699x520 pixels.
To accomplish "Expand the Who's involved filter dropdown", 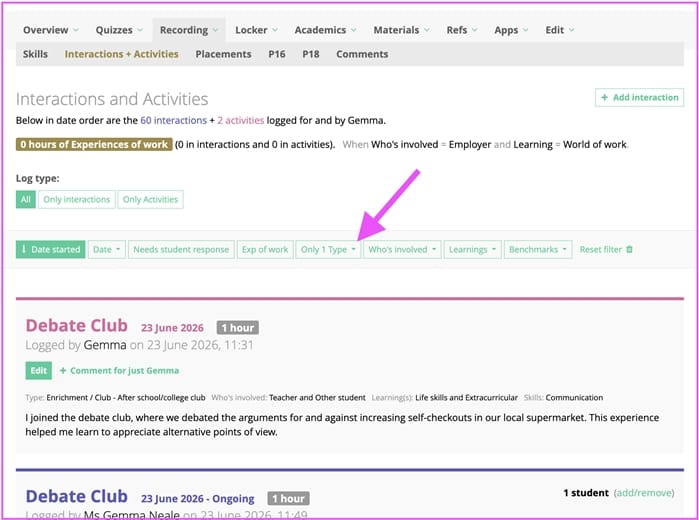I will coord(402,249).
